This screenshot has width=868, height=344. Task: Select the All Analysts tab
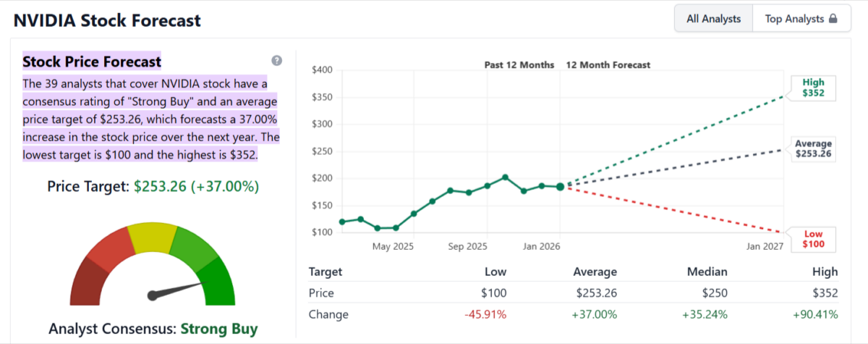tap(713, 19)
